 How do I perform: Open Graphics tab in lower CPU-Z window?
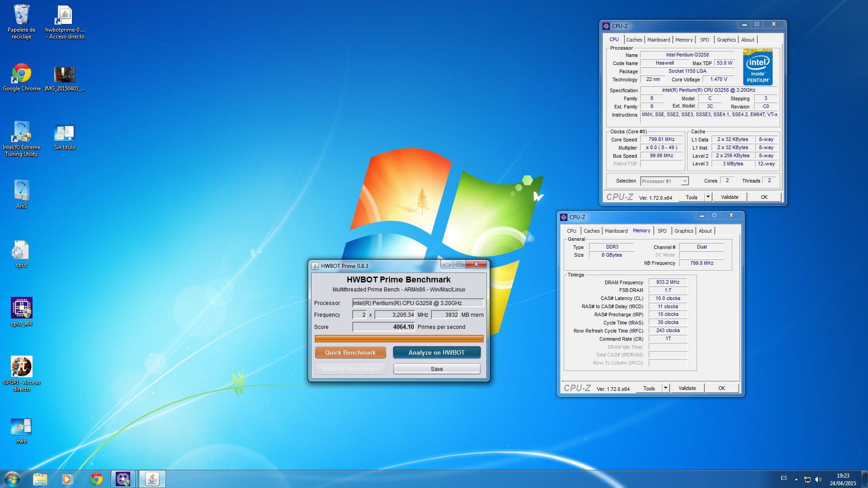pos(684,231)
